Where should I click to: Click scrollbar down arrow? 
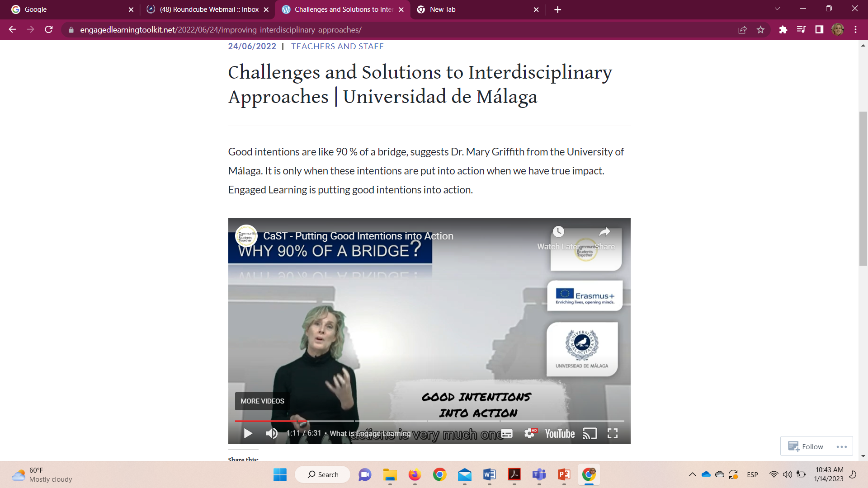pyautogui.click(x=863, y=456)
